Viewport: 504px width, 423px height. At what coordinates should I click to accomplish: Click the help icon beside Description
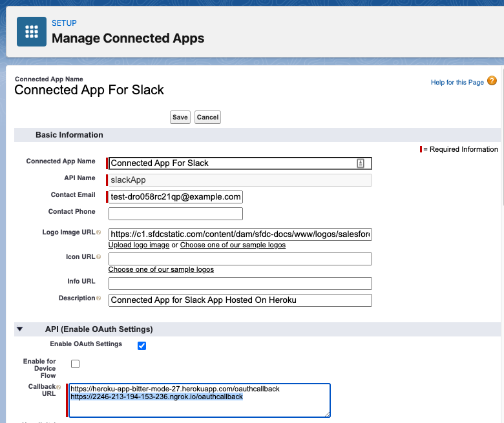pos(99,298)
